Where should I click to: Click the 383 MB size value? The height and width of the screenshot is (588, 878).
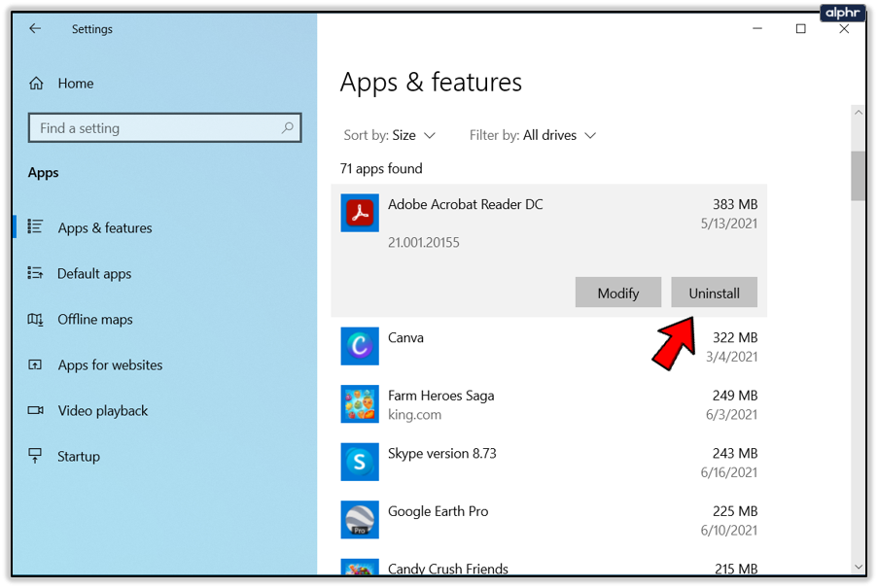[x=735, y=204]
